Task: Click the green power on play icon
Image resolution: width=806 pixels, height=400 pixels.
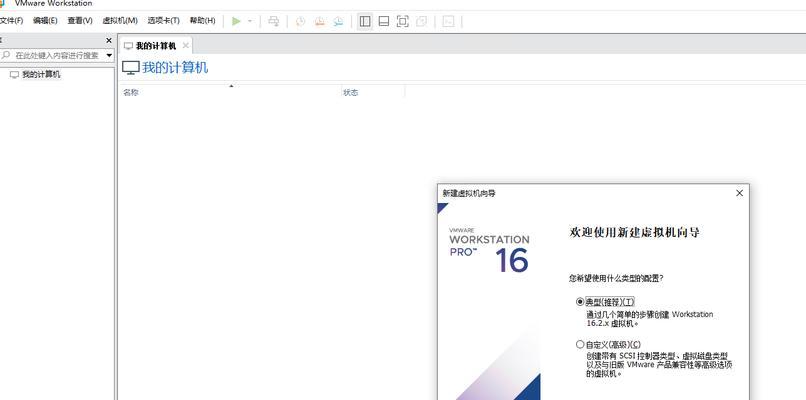Action: [x=236, y=21]
